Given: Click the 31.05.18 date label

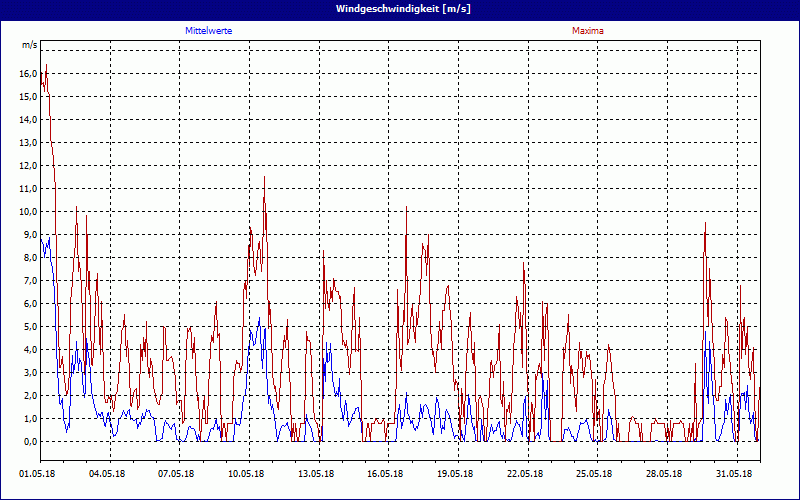Looking at the screenshot, I should 734,473.
